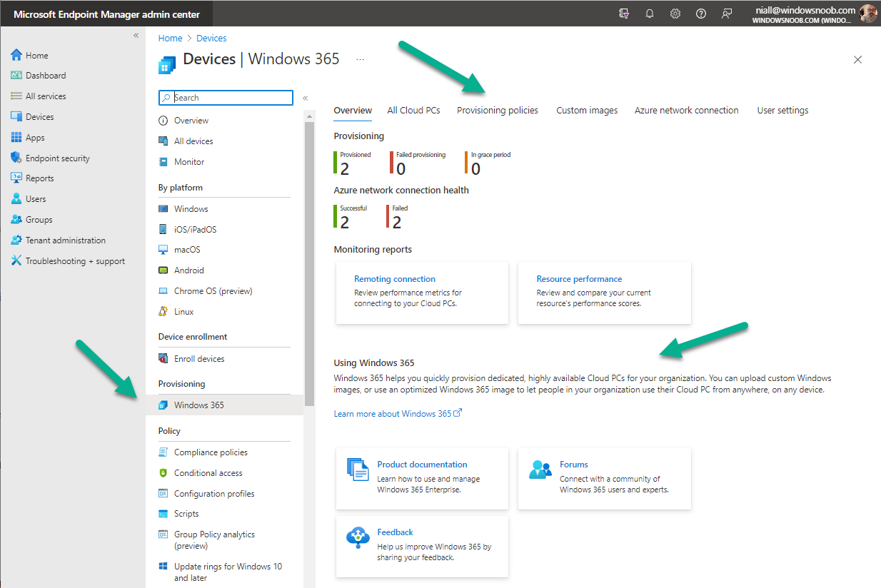Click the Product documentation card icon
Image resolution: width=881 pixels, height=588 pixels.
pyautogui.click(x=358, y=469)
